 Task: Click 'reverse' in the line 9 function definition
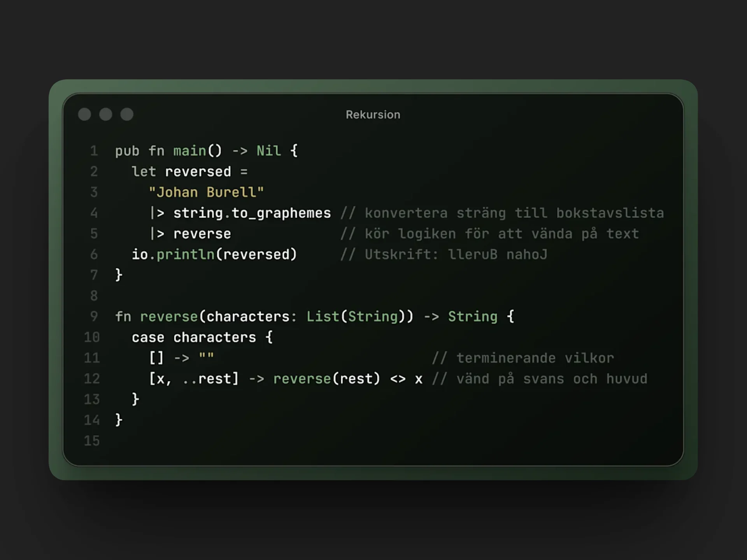169,317
